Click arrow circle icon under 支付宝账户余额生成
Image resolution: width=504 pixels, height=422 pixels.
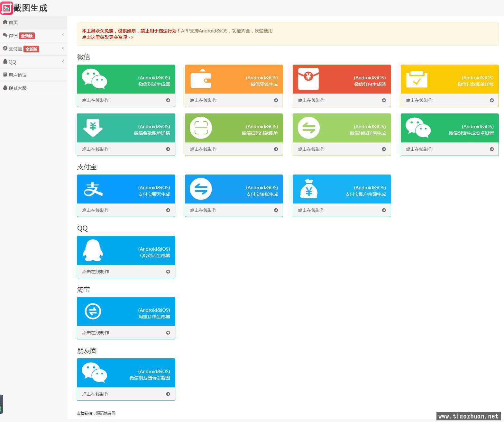384,210
